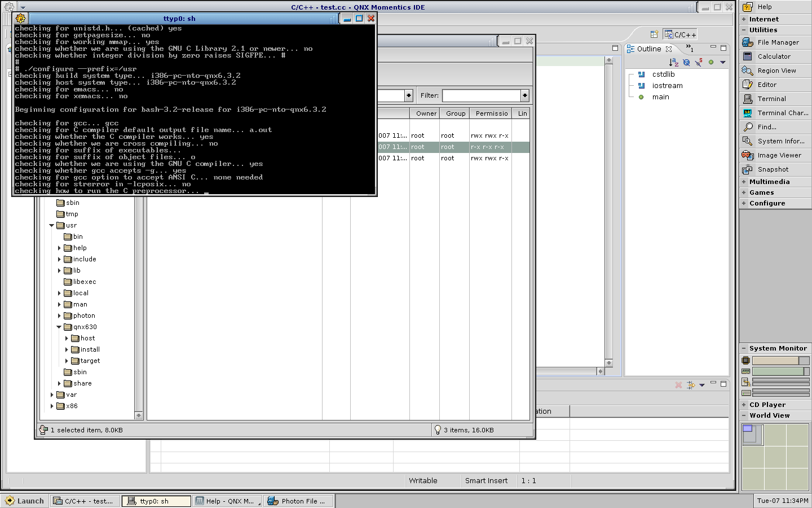Click the pointer icon in file manager status bar

[x=43, y=430]
